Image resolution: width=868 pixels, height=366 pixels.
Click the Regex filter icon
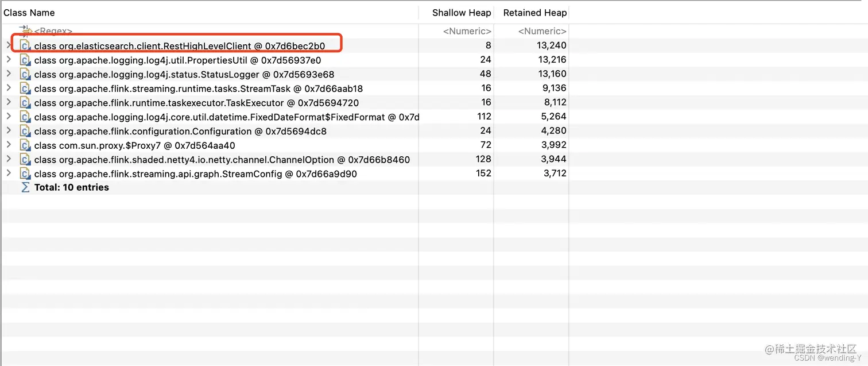tap(25, 30)
